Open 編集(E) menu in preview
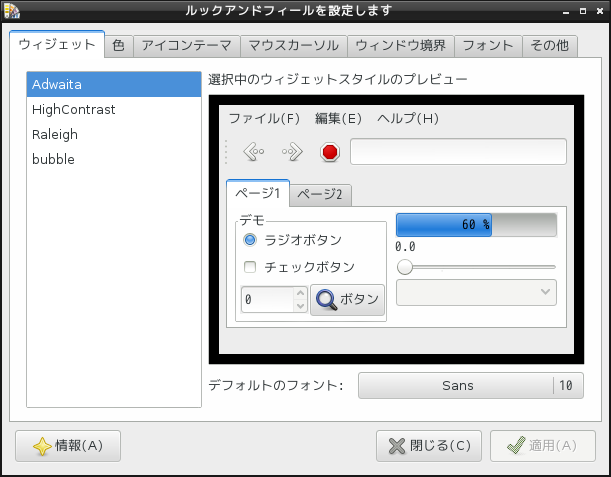 pyautogui.click(x=338, y=118)
